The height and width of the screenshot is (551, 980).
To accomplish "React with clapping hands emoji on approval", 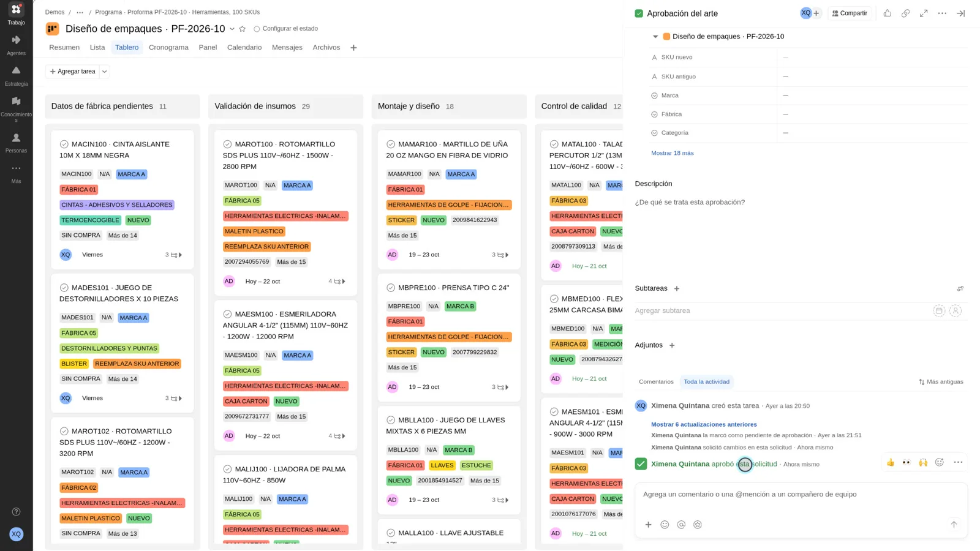I will pos(923,463).
